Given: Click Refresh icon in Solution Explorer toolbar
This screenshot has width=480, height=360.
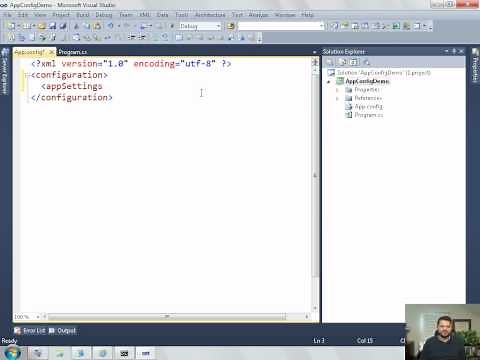Looking at the screenshot, I should [354, 62].
